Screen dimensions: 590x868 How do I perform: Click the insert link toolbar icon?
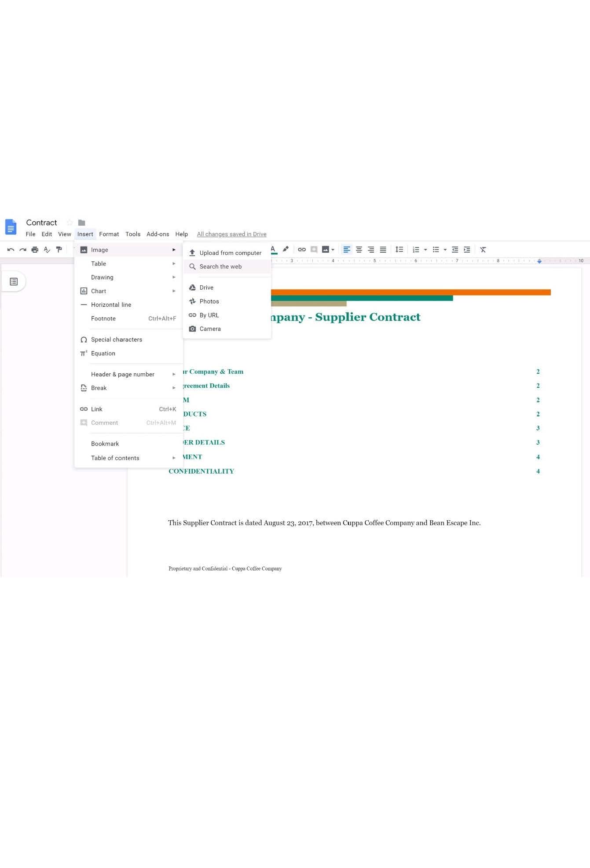click(302, 250)
